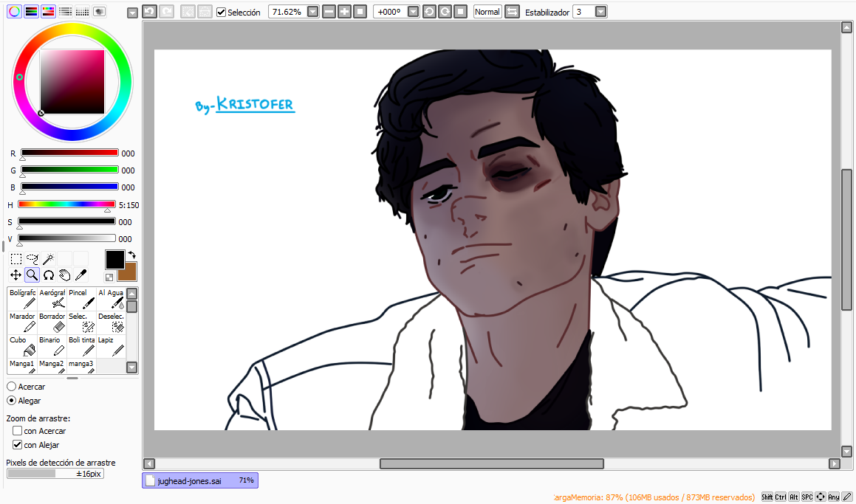Pick the black foreground color swatch
This screenshot has width=856, height=504.
114,260
